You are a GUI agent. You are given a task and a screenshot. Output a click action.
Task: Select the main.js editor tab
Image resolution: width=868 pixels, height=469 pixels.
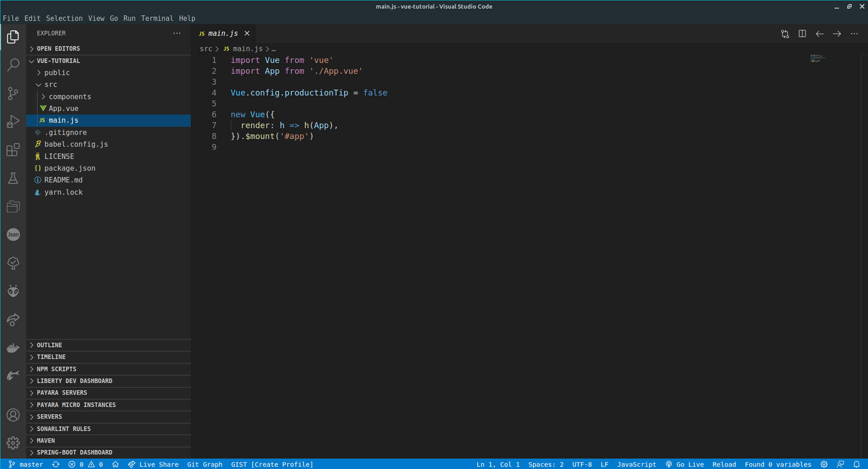pyautogui.click(x=223, y=33)
